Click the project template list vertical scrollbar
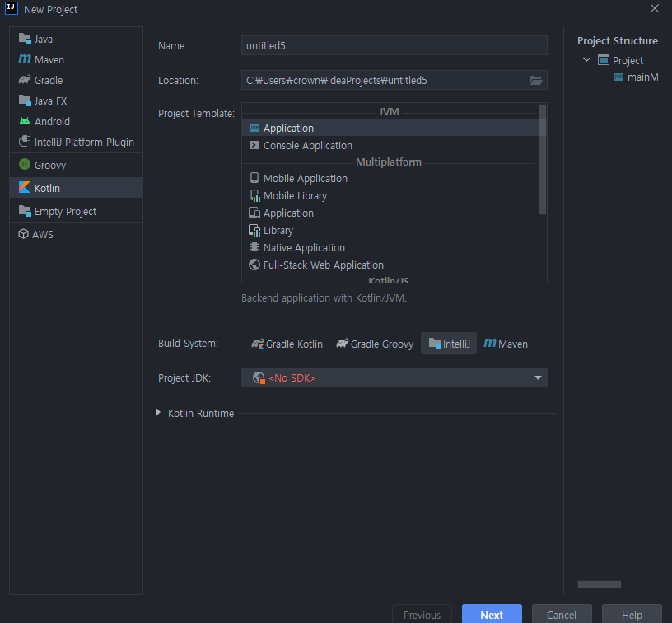This screenshot has width=672, height=623. (543, 160)
